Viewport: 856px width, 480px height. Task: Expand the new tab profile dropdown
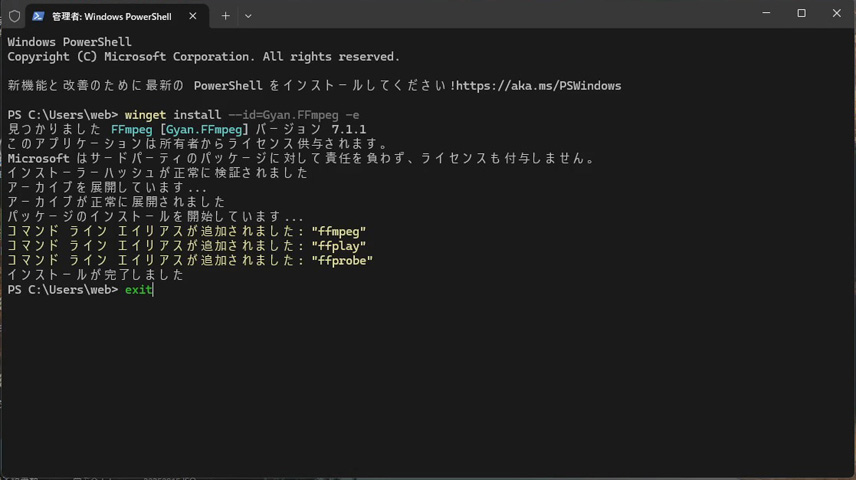248,16
